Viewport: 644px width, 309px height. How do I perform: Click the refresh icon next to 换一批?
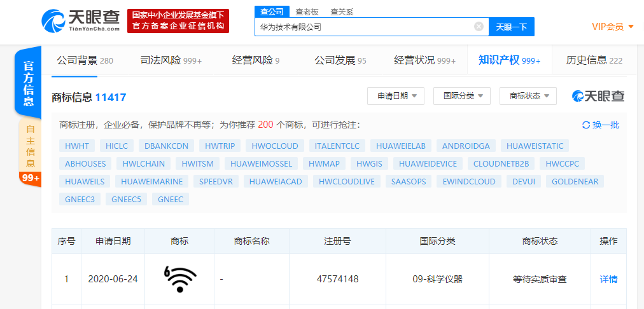tap(586, 125)
